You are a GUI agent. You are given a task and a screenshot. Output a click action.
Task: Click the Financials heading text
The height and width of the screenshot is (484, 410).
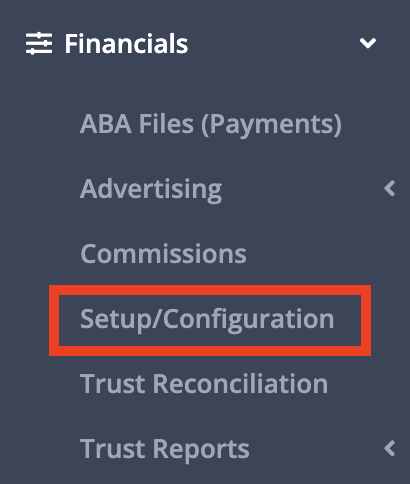pyautogui.click(x=126, y=43)
